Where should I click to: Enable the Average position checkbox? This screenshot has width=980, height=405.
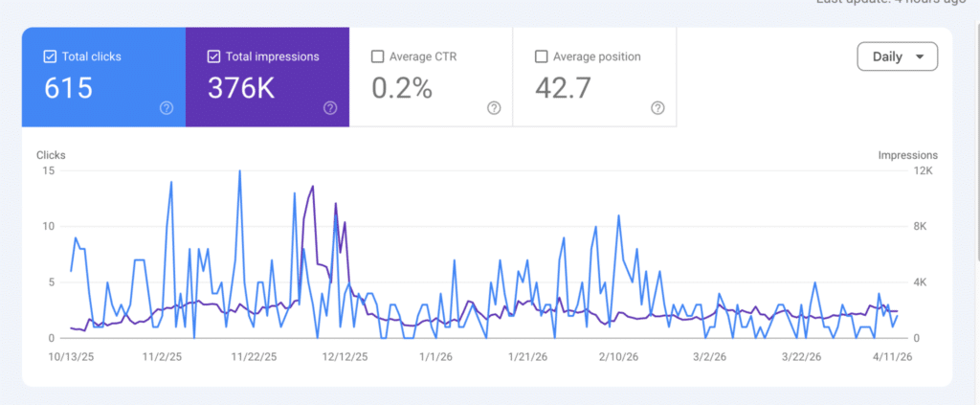[541, 56]
